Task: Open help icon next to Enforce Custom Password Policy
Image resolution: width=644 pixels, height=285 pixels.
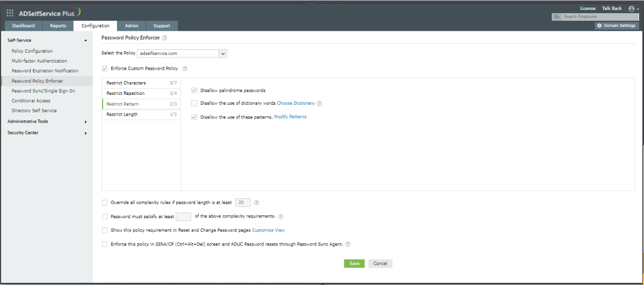Action: click(x=184, y=69)
